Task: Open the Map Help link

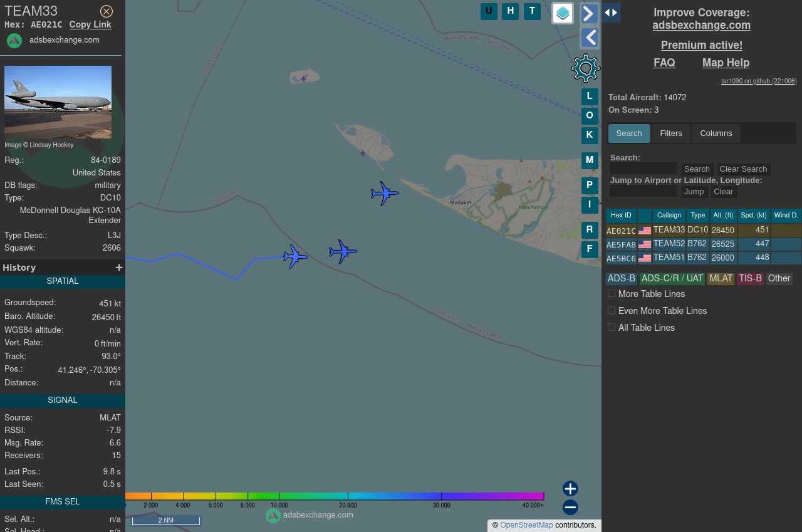Action: pyautogui.click(x=726, y=63)
